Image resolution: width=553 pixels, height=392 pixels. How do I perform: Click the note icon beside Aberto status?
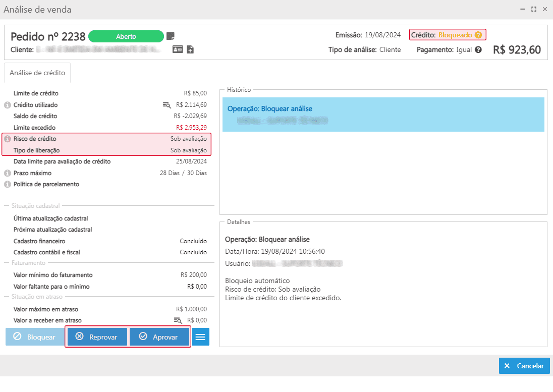[x=171, y=36]
